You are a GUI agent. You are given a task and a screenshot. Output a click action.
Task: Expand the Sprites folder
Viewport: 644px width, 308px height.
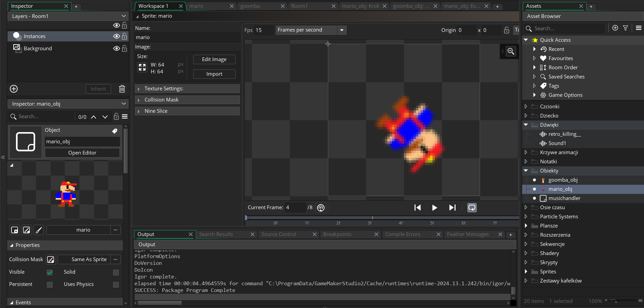[526, 272]
